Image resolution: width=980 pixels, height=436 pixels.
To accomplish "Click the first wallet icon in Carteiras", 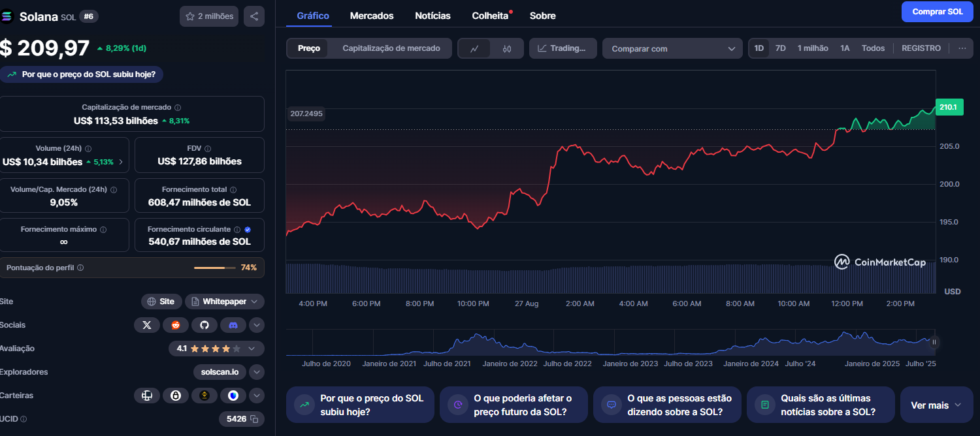I will [147, 396].
